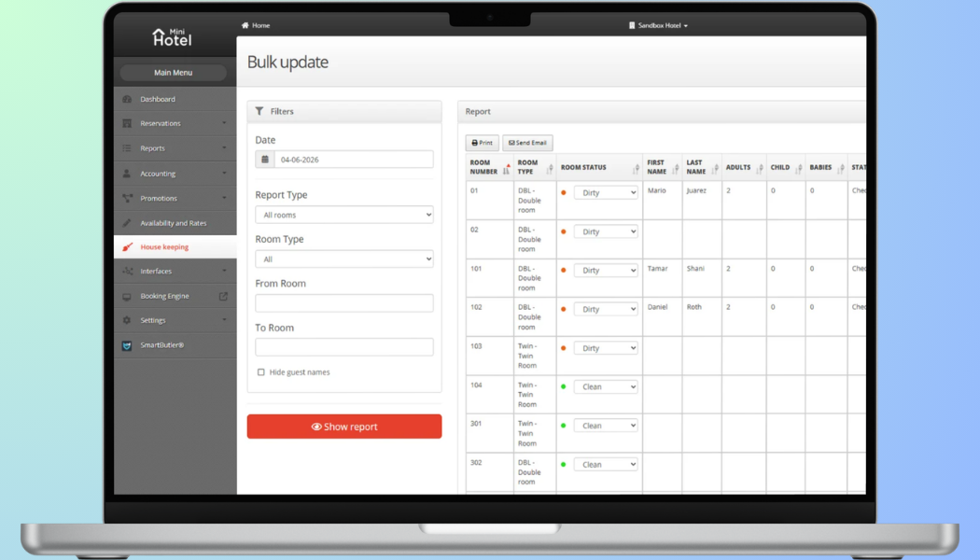Image resolution: width=980 pixels, height=560 pixels.
Task: Expand the Settings menu chevron
Action: pos(224,320)
